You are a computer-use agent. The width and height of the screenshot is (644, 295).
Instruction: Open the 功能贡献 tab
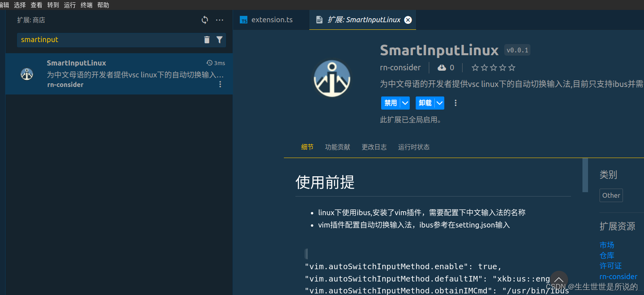(x=337, y=147)
